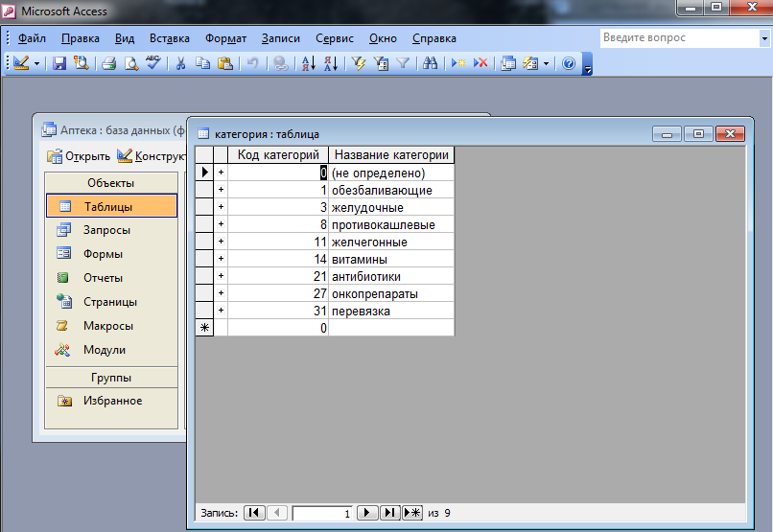Open the Правка menu
The image size is (773, 532).
coord(80,38)
